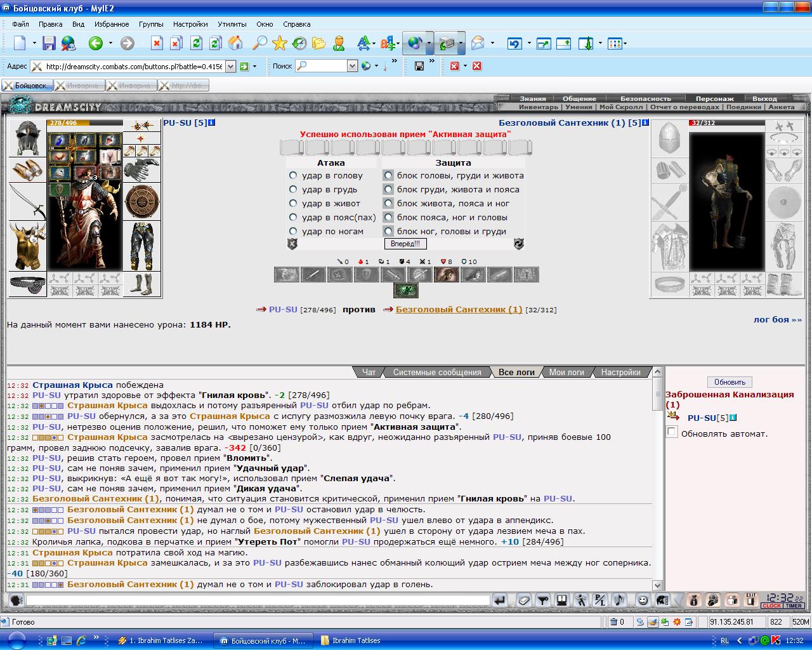Click the sword weapon slot of PU-SU

27,201
